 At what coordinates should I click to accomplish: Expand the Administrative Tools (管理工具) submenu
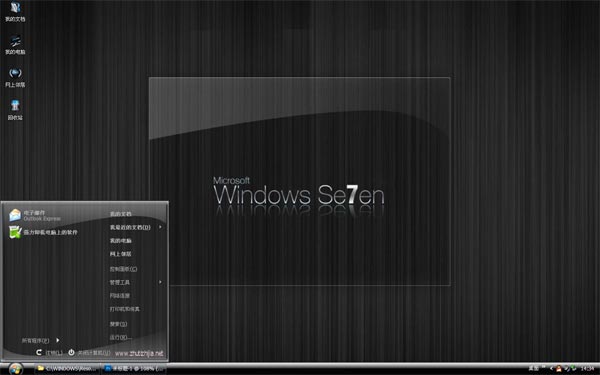(135, 282)
